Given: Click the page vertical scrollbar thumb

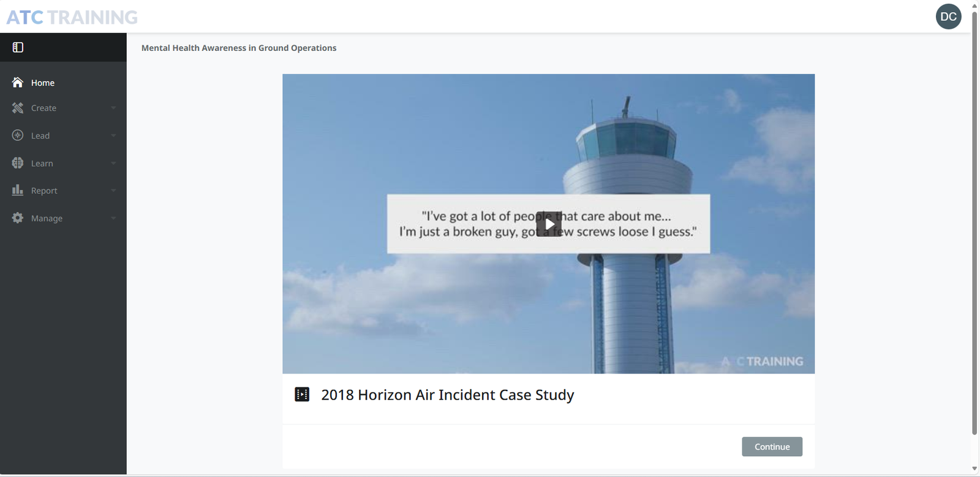Looking at the screenshot, I should click(974, 221).
